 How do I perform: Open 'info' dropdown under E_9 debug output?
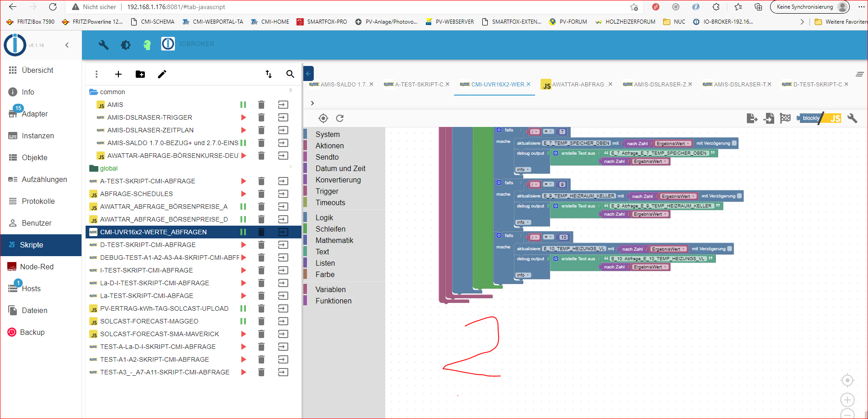[523, 222]
